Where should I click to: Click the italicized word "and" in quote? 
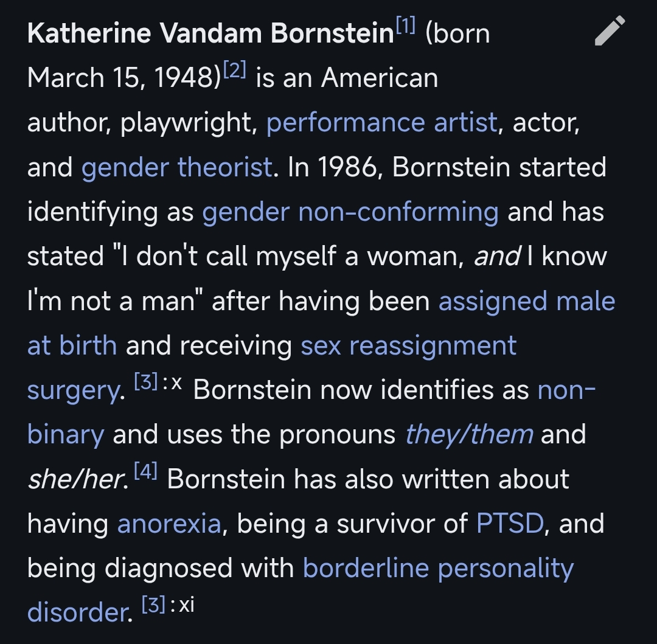tap(496, 257)
